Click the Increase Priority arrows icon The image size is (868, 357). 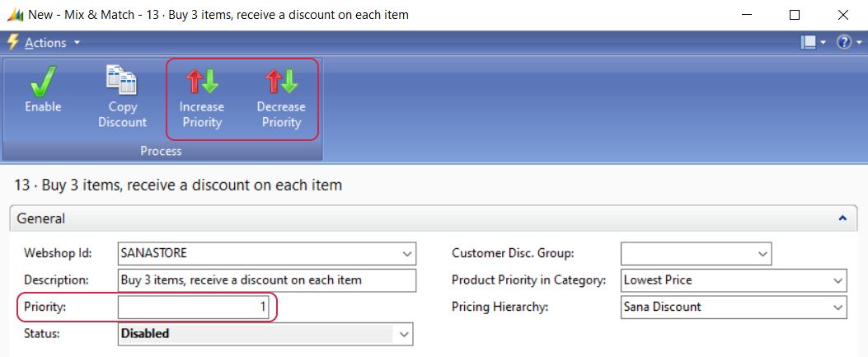[201, 81]
